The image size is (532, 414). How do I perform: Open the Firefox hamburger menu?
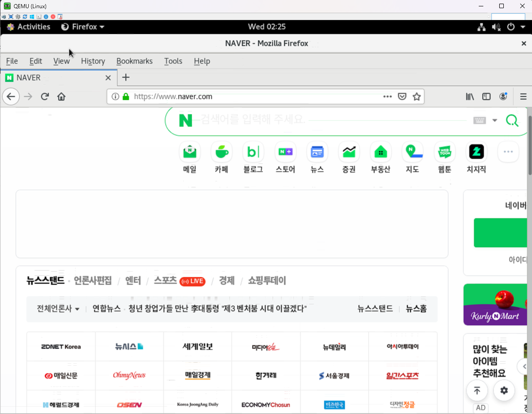523,96
